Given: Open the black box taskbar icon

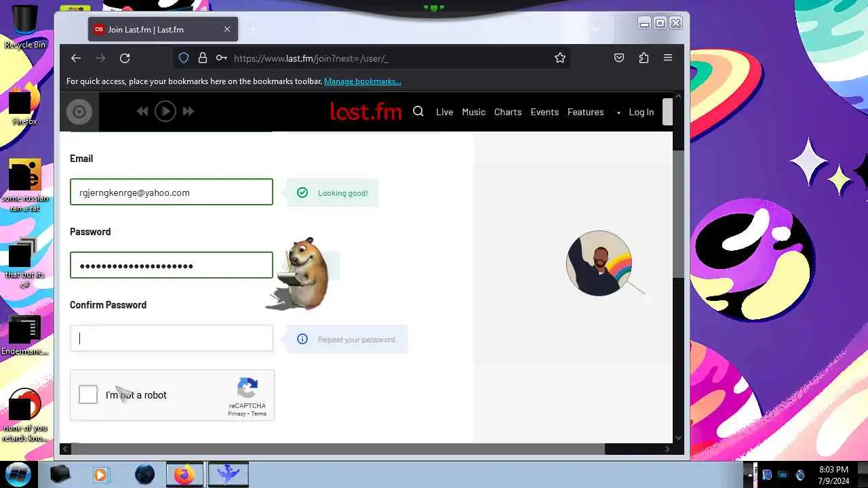Looking at the screenshot, I should pyautogui.click(x=60, y=474).
